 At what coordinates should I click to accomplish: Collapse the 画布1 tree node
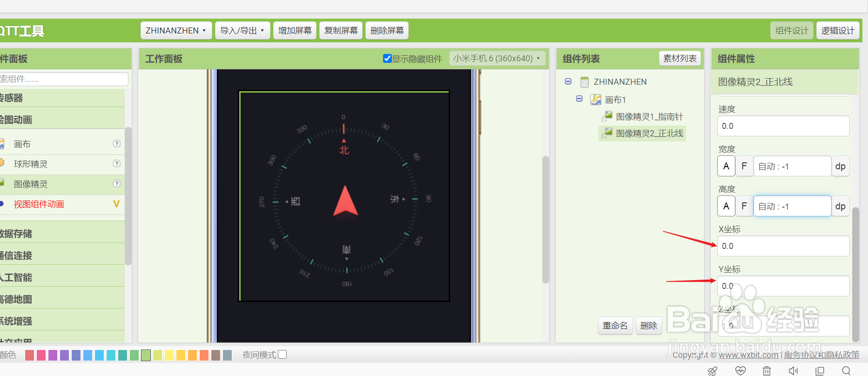579,99
